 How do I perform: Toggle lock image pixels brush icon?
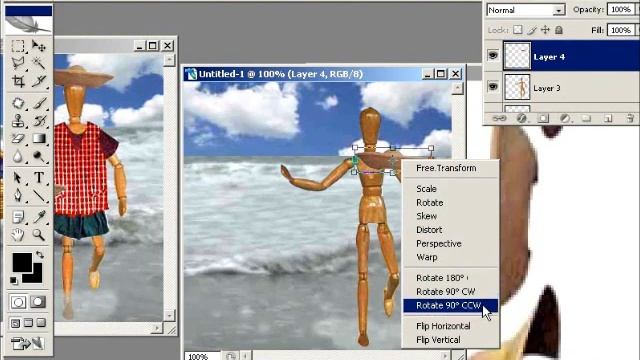pyautogui.click(x=531, y=30)
